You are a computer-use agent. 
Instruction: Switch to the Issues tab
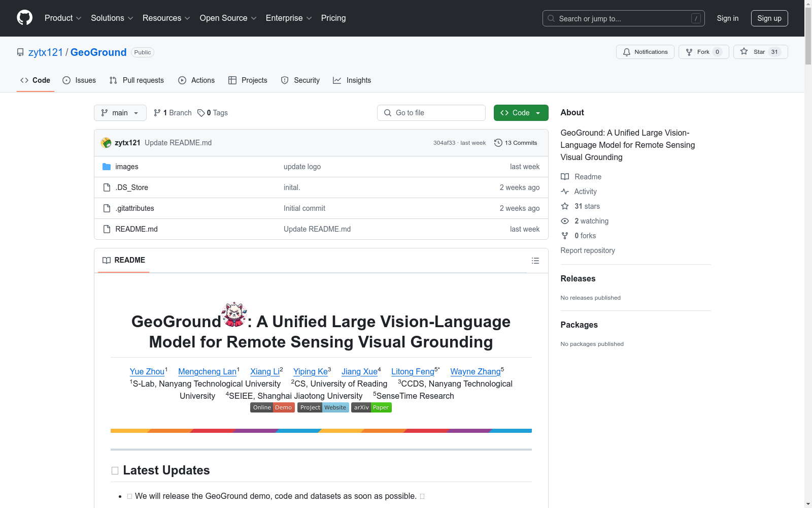coord(79,80)
